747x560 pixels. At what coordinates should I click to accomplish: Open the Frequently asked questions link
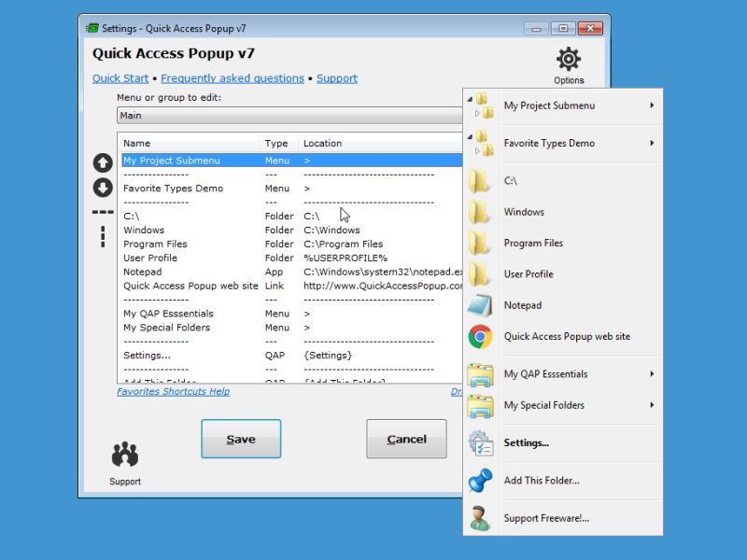(233, 78)
